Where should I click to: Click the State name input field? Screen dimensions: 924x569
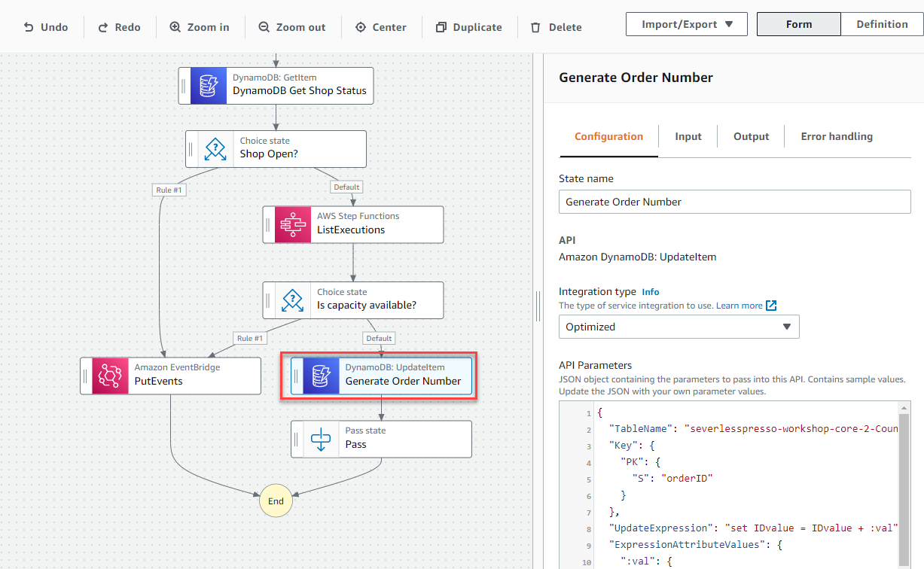[735, 202]
